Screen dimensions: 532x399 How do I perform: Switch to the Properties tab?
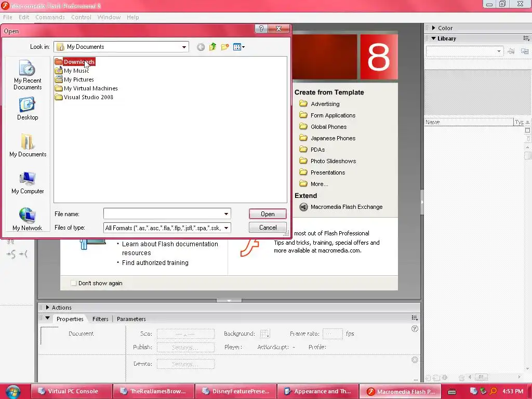tap(70, 319)
